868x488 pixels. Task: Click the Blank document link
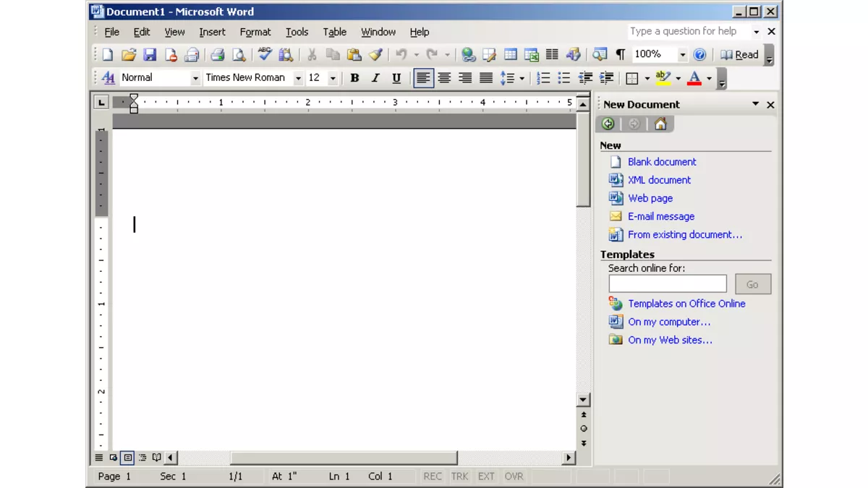click(x=662, y=161)
